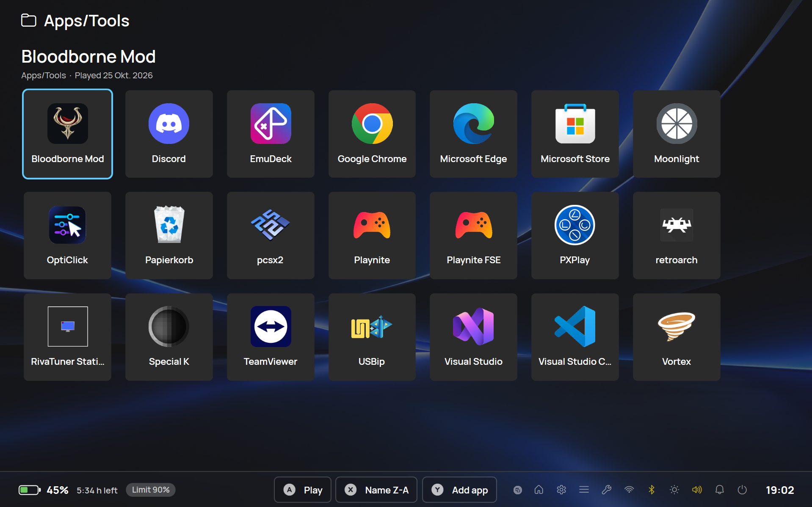Launch Special K
This screenshot has width=812, height=507.
(169, 337)
